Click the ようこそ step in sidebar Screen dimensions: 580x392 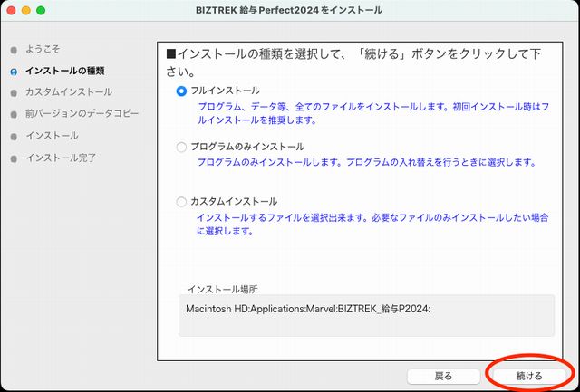pos(43,49)
